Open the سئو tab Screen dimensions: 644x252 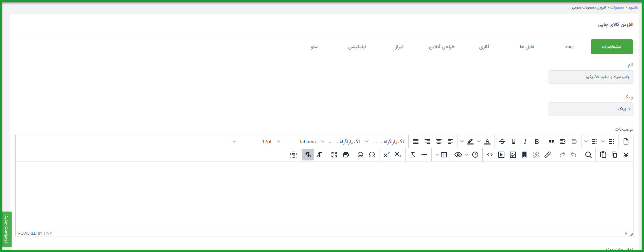315,47
